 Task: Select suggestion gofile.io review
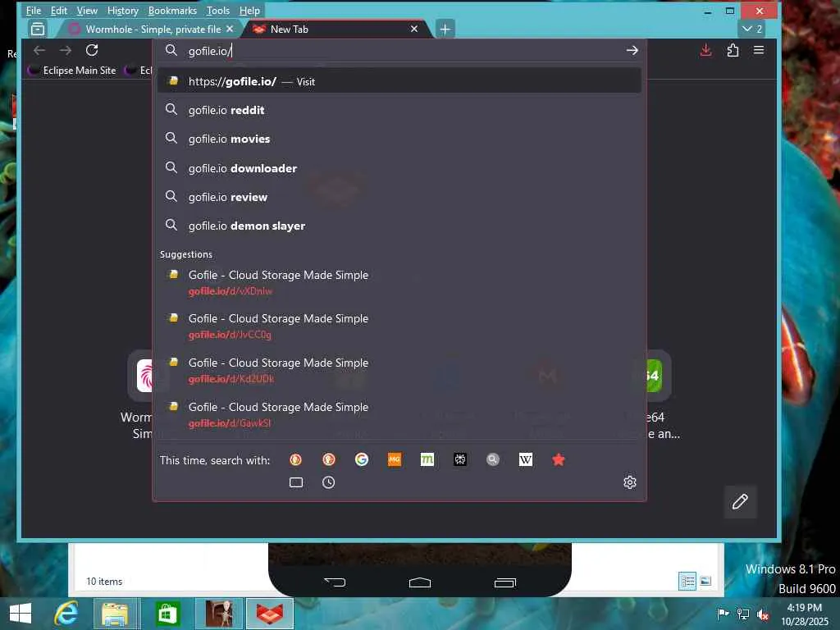(x=399, y=197)
